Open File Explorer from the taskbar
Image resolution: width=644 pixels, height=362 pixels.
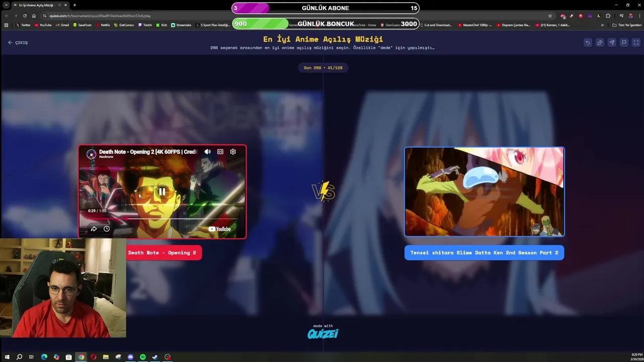click(x=106, y=357)
